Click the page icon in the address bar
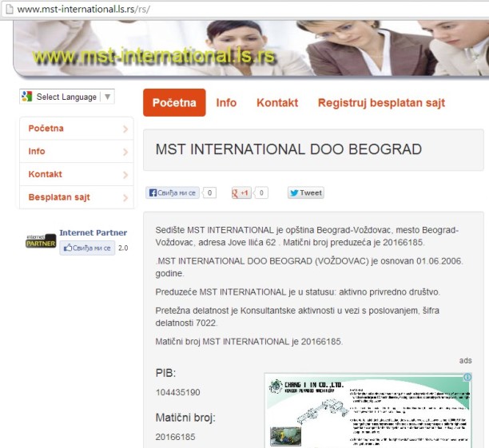 tap(10, 9)
